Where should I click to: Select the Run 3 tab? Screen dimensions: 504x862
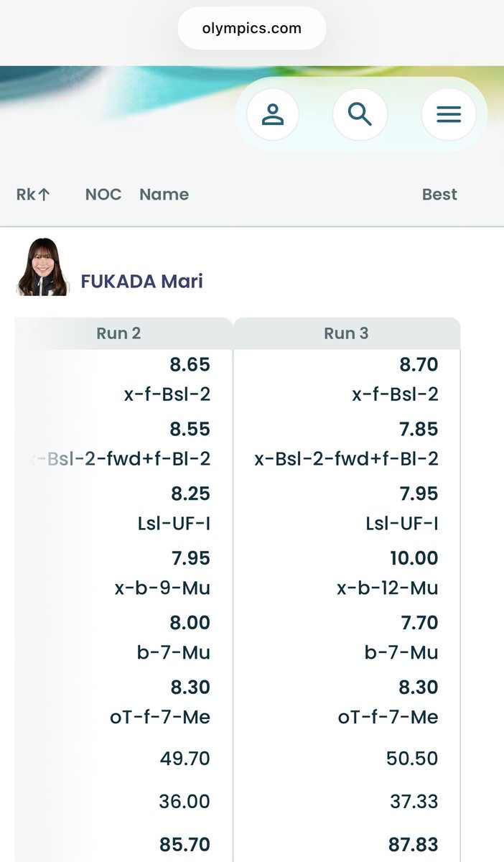[x=346, y=333]
